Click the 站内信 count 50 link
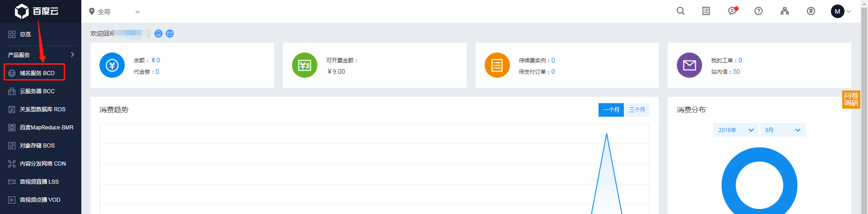This screenshot has height=214, width=868. point(736,72)
